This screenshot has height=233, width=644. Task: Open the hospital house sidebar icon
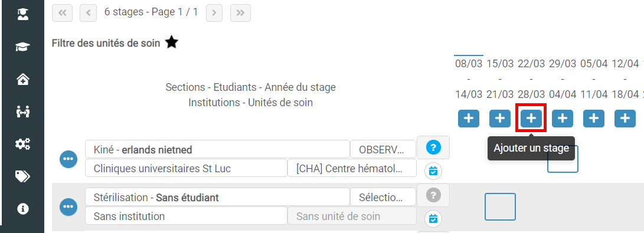pyautogui.click(x=22, y=79)
